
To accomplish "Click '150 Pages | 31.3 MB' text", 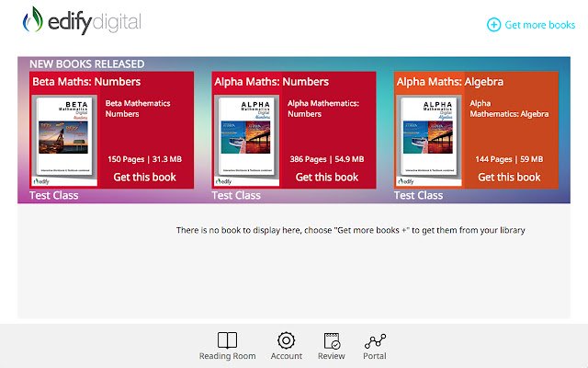I will click(x=145, y=159).
